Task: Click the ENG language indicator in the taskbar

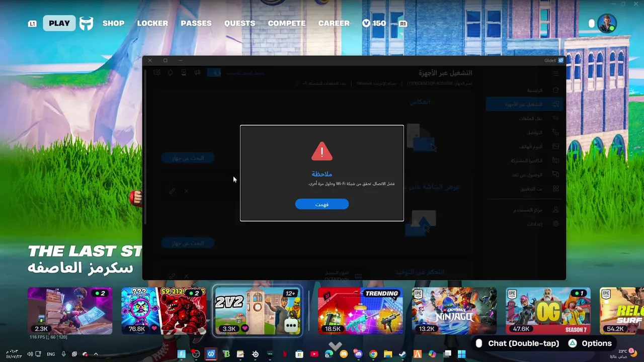Action: [x=51, y=354]
